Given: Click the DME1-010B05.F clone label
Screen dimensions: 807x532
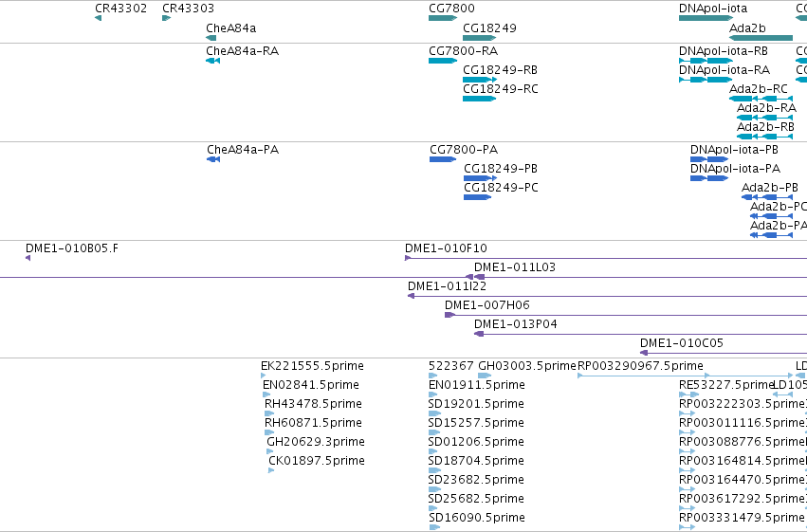Looking at the screenshot, I should click(72, 248).
